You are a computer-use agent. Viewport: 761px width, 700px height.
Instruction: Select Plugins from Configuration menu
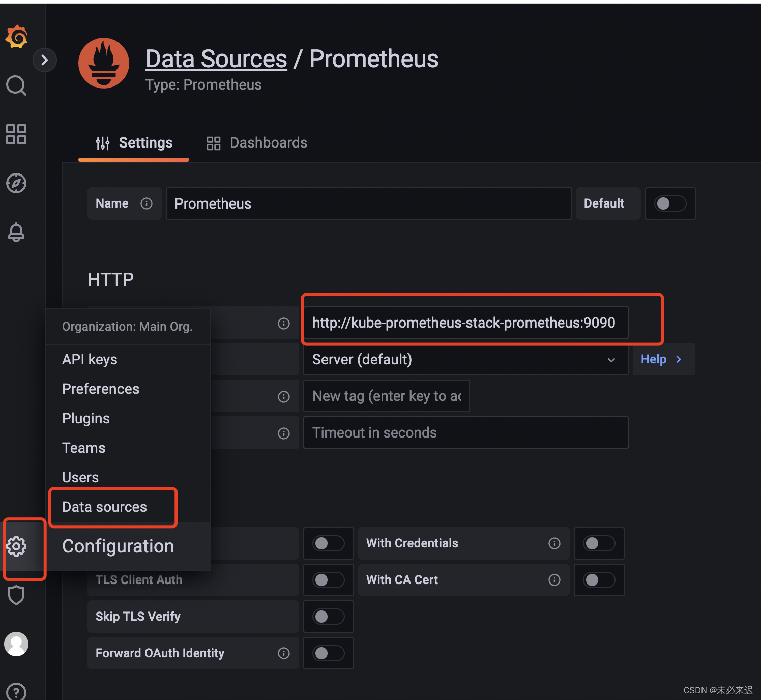(86, 419)
